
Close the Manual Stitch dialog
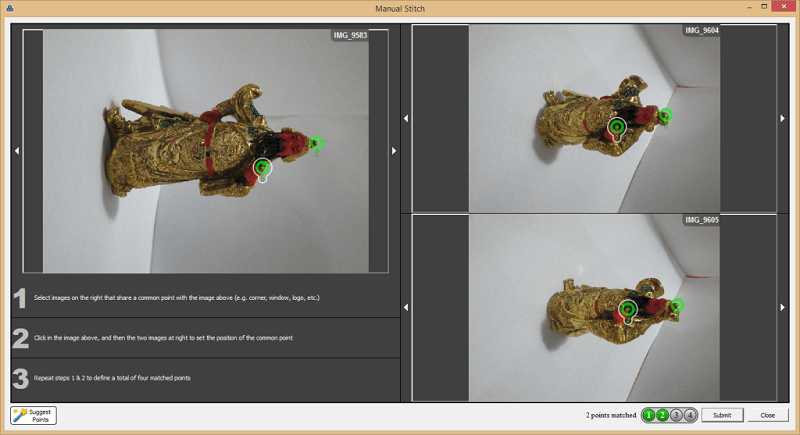767,415
